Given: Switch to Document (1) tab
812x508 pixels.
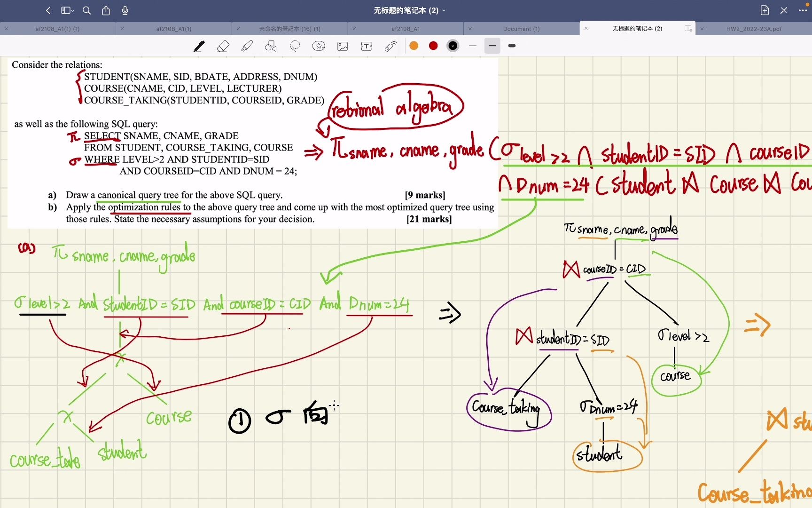Looking at the screenshot, I should point(522,29).
